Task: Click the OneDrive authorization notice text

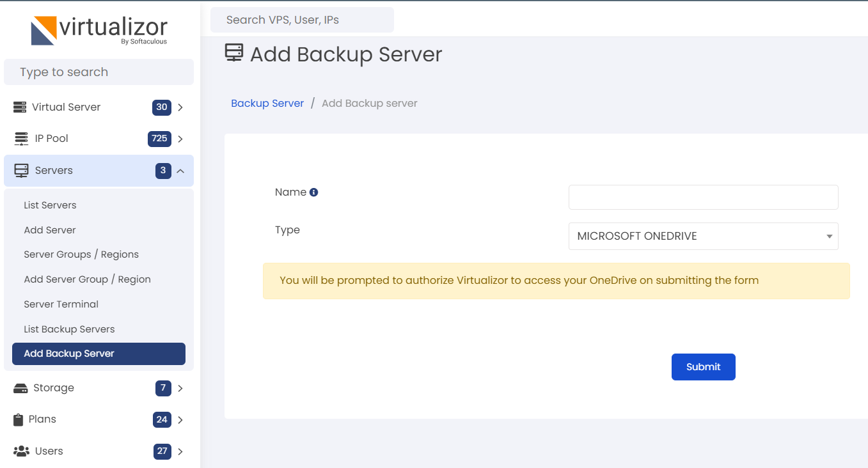Action: point(519,281)
